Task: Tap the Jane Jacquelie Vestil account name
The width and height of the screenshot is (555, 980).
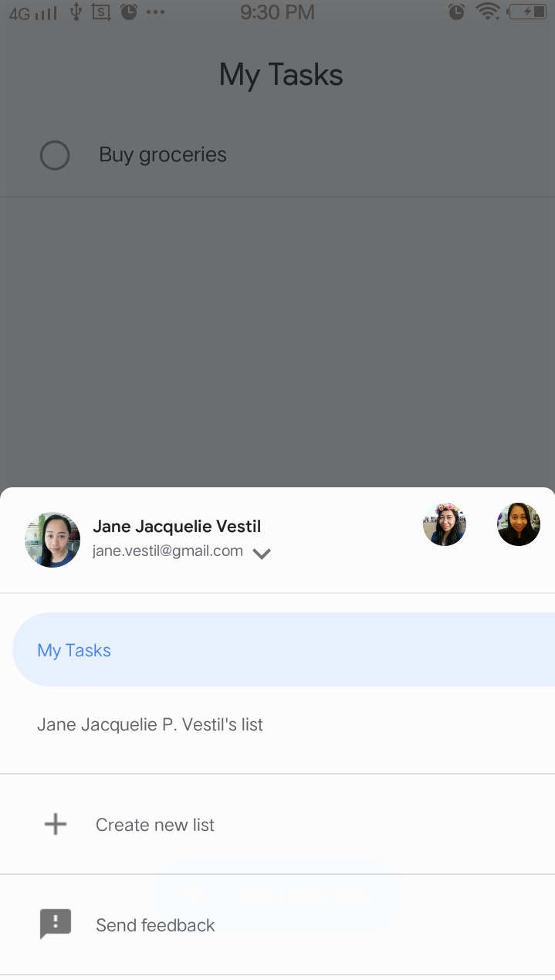Action: [177, 526]
